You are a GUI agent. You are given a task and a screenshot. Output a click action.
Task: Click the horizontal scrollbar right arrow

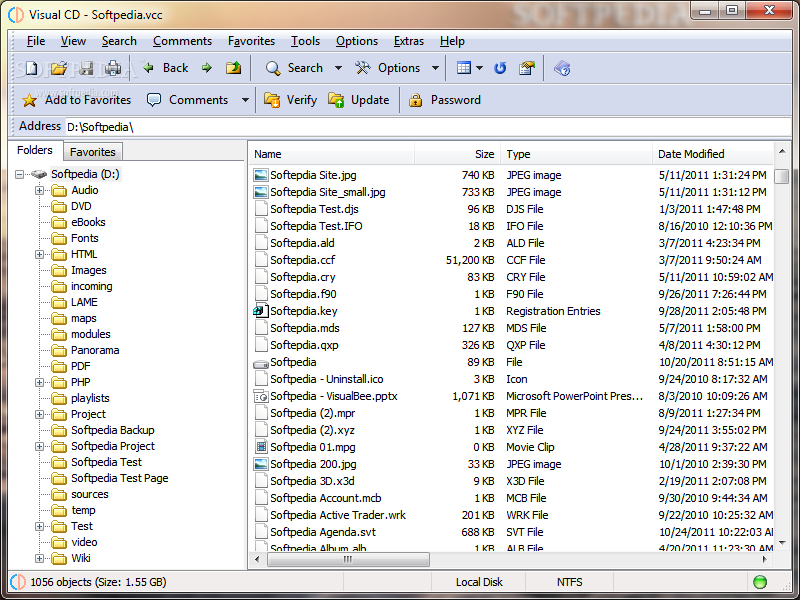pyautogui.click(x=765, y=559)
